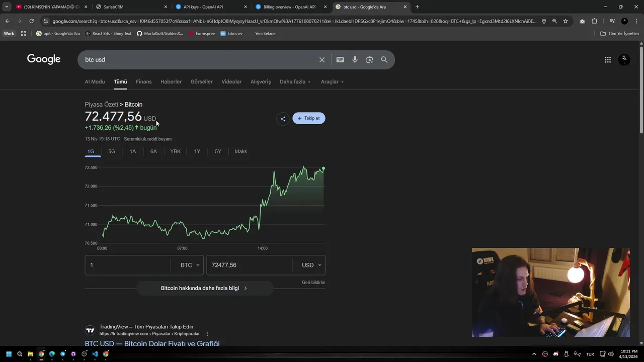The width and height of the screenshot is (644, 362).
Task: Expand the Daha fazla dropdown
Action: [295, 82]
